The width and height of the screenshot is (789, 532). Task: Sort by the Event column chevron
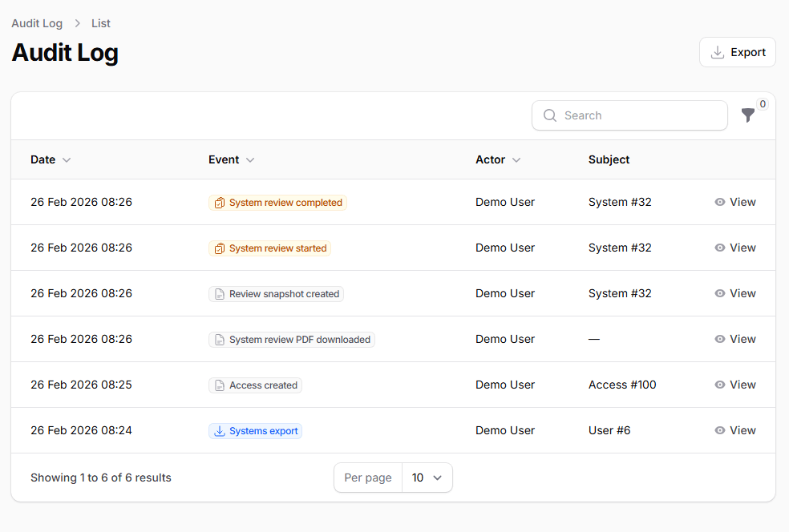click(x=251, y=159)
